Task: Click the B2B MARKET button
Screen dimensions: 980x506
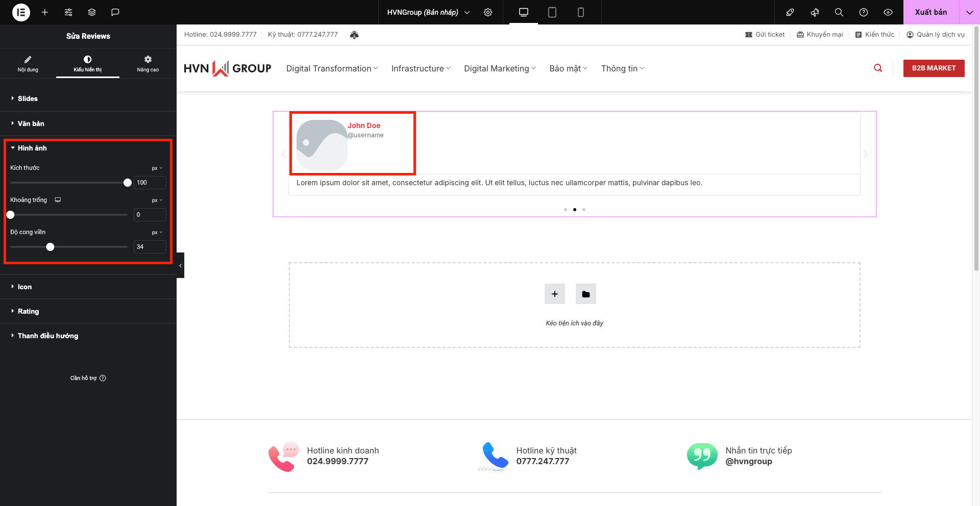Action: pyautogui.click(x=934, y=68)
